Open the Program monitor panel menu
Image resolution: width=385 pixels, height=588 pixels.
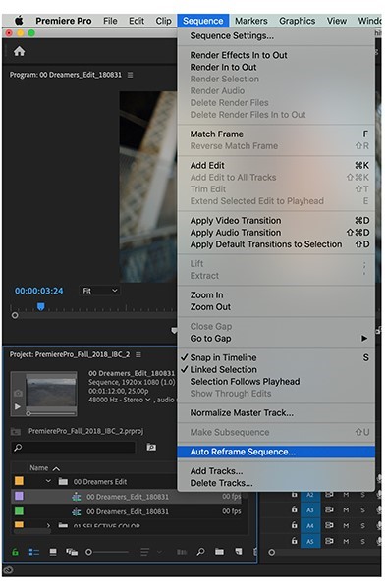(131, 75)
